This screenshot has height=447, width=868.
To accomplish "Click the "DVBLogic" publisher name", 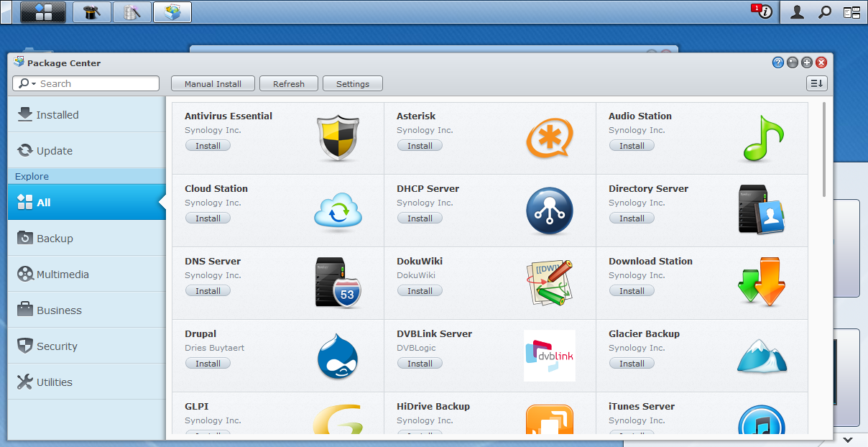I will click(x=416, y=348).
